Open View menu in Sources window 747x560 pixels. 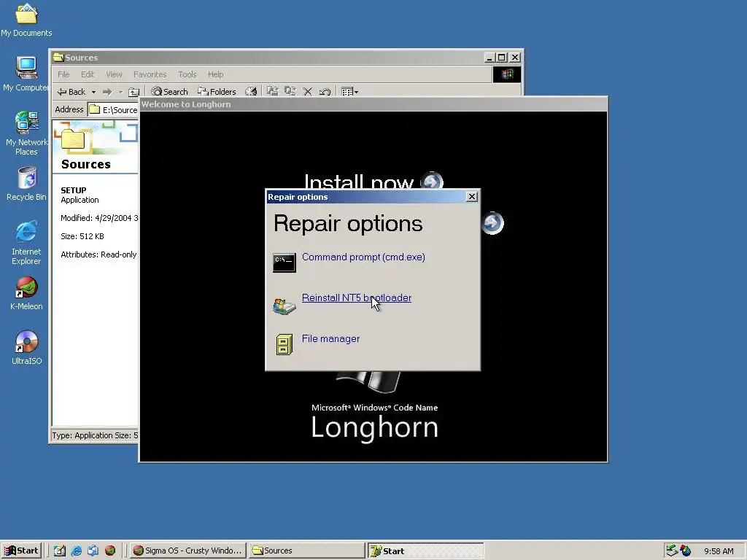pyautogui.click(x=114, y=74)
